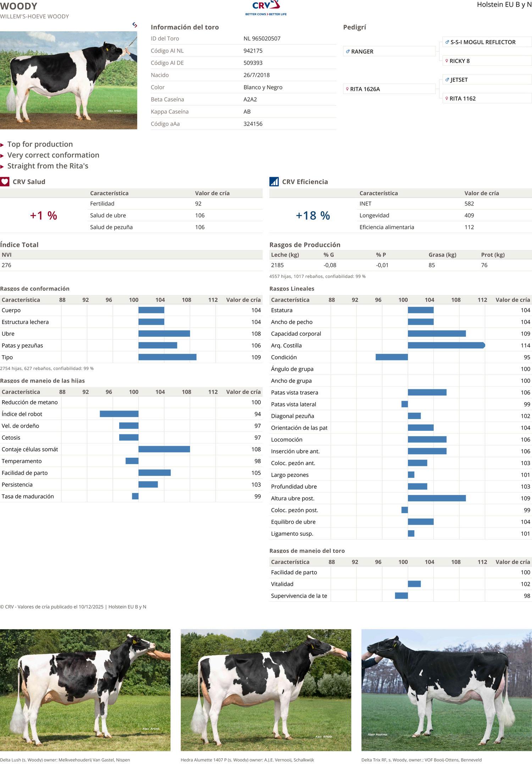Image resolution: width=532 pixels, height=764 pixels.
Task: Select RICKY 8 in the pedigree
Action: point(487,61)
